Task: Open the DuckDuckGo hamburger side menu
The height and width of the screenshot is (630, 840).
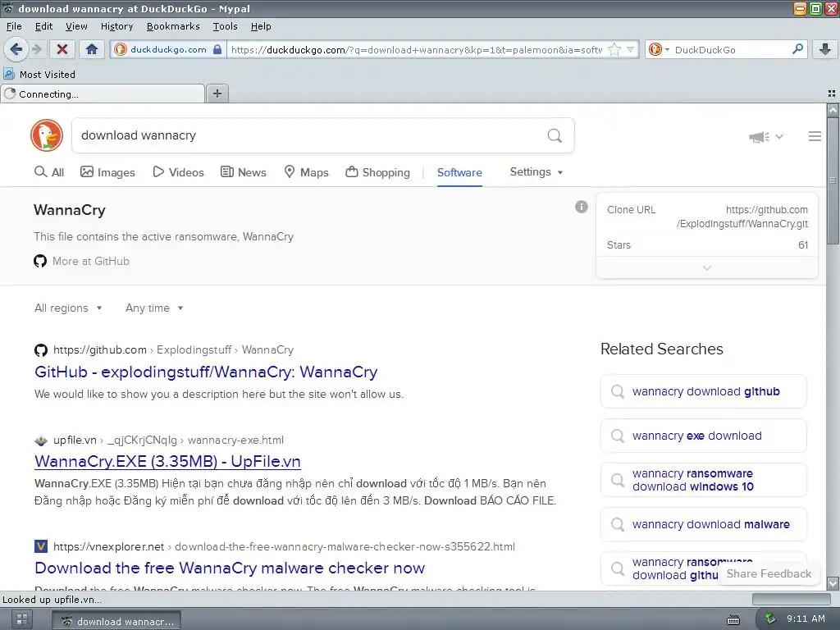Action: point(815,137)
